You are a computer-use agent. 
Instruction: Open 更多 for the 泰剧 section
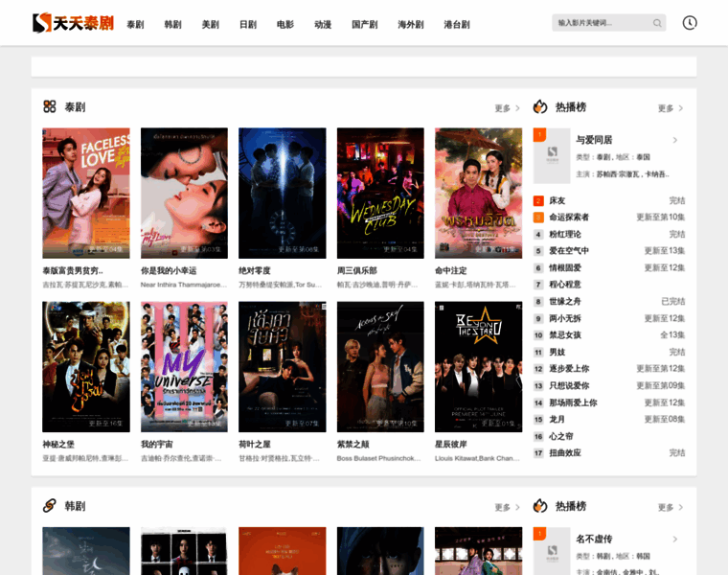[x=507, y=108]
